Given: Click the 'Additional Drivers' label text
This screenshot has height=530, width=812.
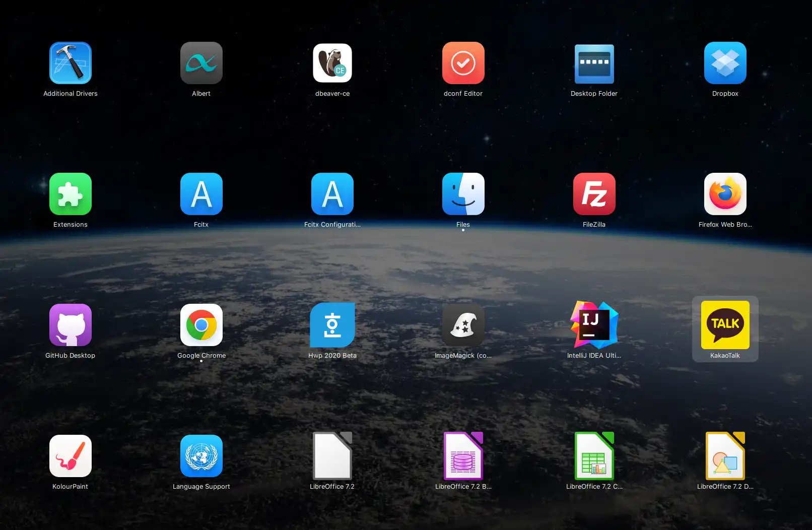Looking at the screenshot, I should [x=71, y=94].
